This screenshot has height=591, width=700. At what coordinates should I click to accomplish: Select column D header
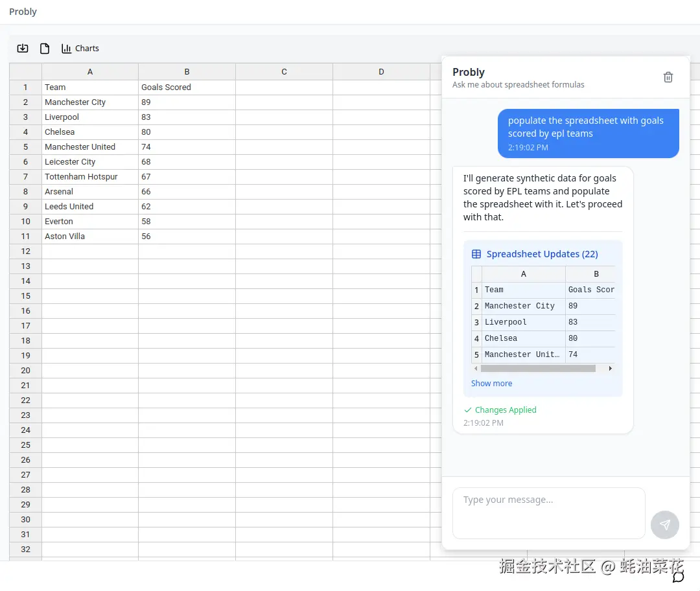click(x=381, y=71)
